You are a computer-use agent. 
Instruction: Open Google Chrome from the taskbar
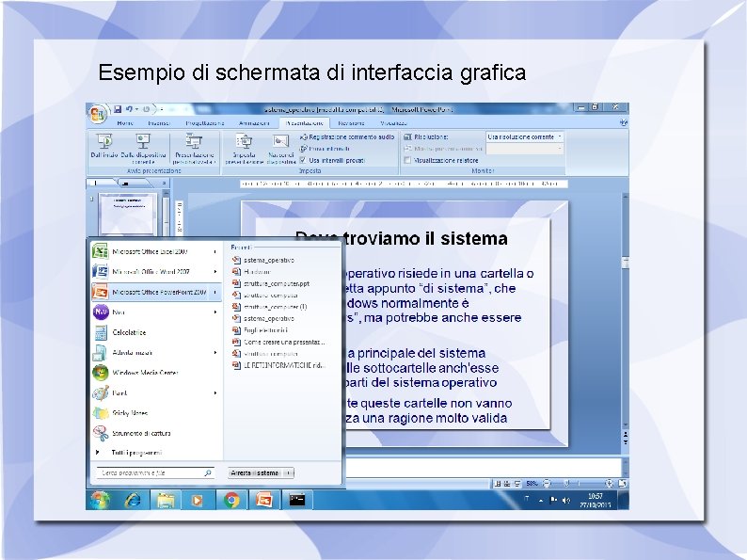[231, 501]
